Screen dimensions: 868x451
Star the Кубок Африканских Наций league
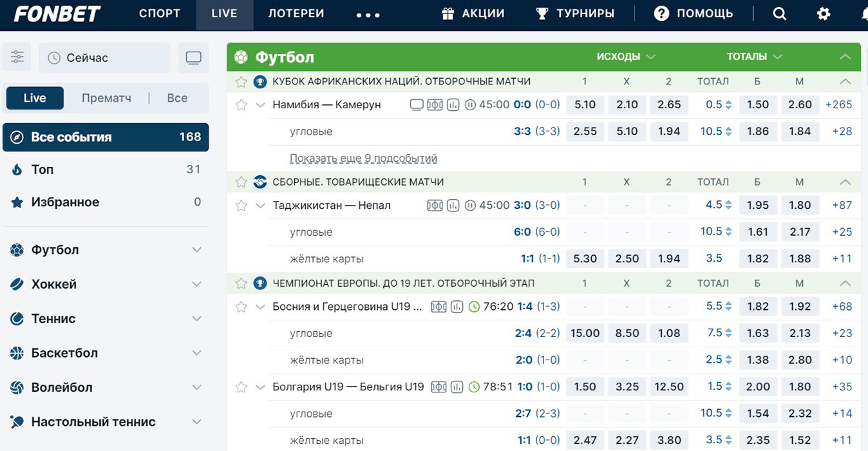(x=241, y=82)
